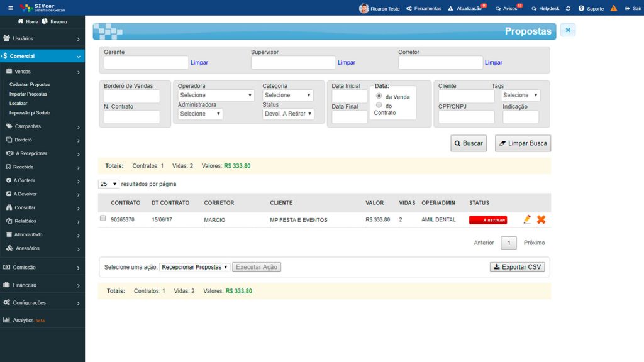The image size is (644, 362).
Task: Go to page 1 pagination button
Action: pyautogui.click(x=508, y=243)
